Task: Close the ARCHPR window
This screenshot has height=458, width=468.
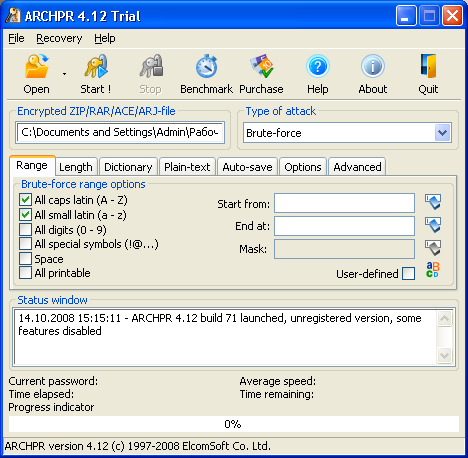Action: pos(452,16)
